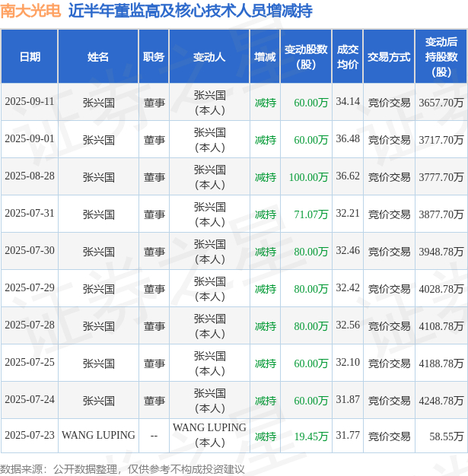Click holdings value 3877.70万
This screenshot has width=468, height=476.
[441, 214]
